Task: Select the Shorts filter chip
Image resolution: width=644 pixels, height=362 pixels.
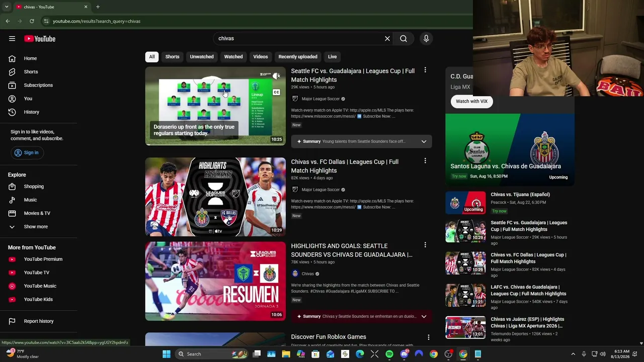Action: pos(172,57)
